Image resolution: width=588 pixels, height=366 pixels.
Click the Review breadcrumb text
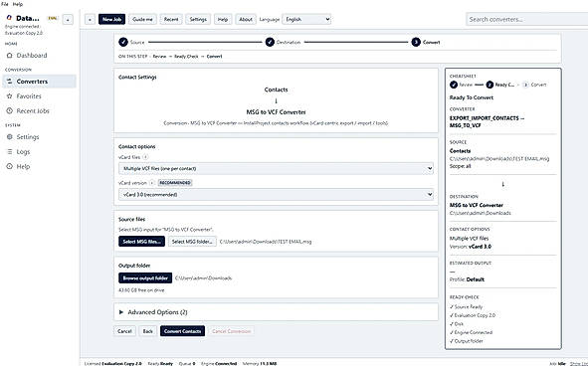(x=159, y=57)
